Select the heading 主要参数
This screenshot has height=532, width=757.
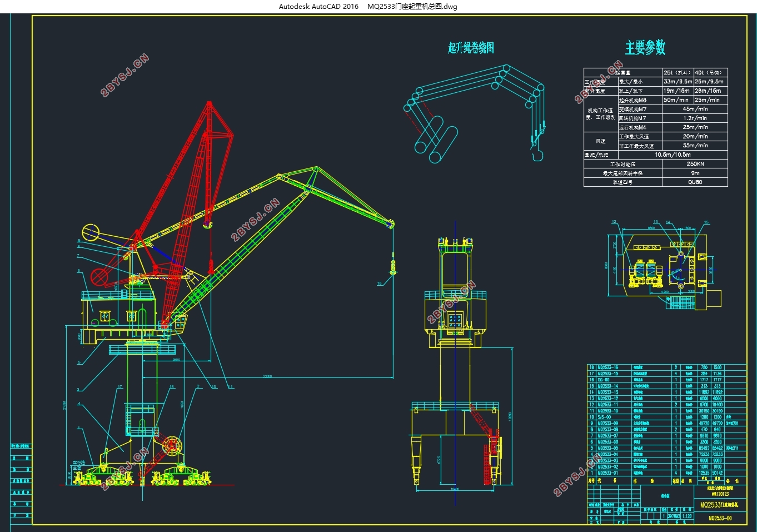[x=645, y=47]
